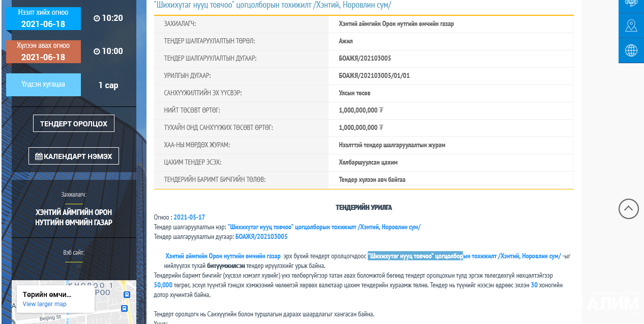This screenshot has width=644, height=324.
Task: Click the Тендер хүлээн авч байгаа status
Action: click(372, 180)
